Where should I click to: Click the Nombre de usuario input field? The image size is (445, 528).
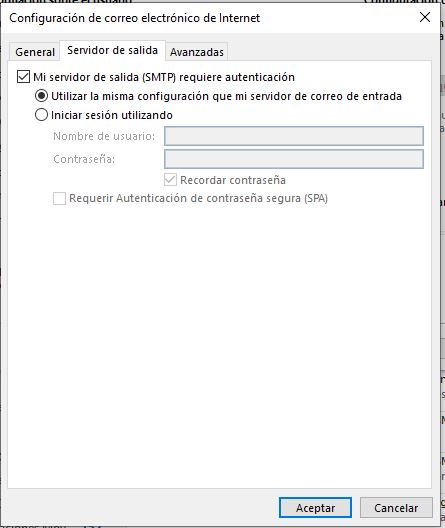(294, 136)
